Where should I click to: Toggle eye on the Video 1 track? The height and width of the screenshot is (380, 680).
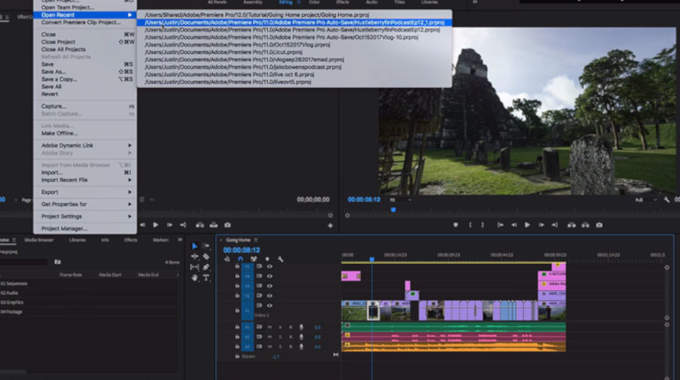click(x=269, y=305)
